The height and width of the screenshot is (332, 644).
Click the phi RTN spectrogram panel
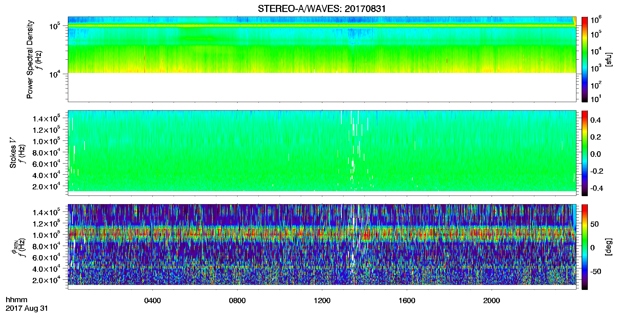(322, 247)
